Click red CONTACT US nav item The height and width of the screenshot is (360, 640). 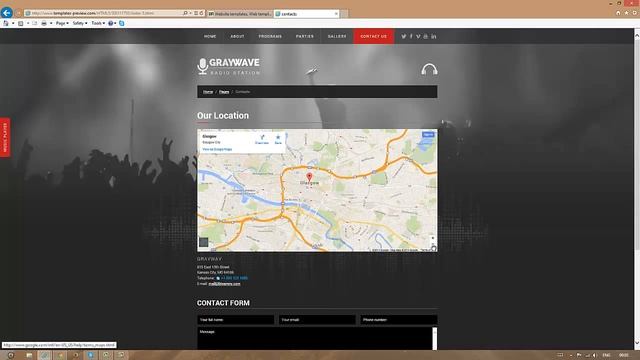pos(373,36)
